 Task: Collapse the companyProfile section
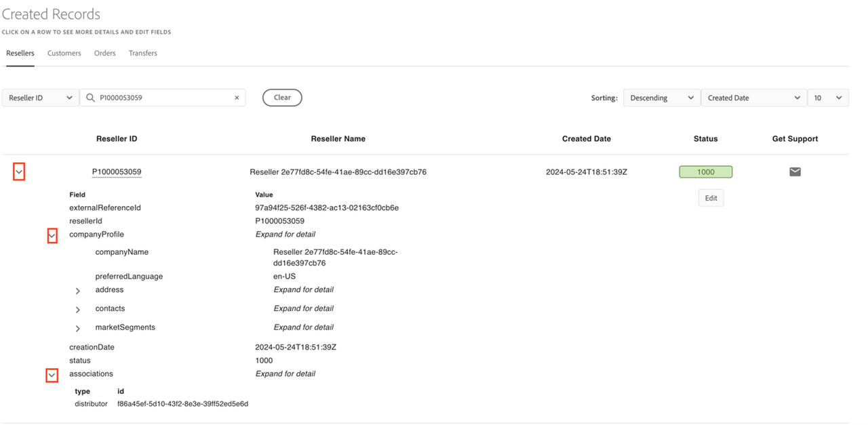coord(52,235)
